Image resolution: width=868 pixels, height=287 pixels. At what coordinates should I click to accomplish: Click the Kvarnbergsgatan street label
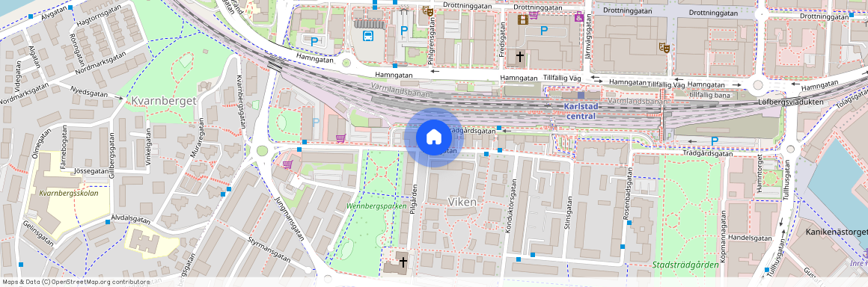tap(241, 102)
